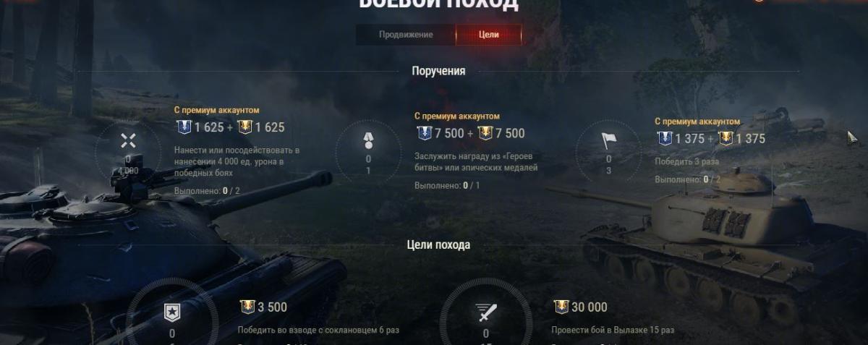Select the Цели tab
Viewport: 868px width, 345px height.
tap(489, 35)
